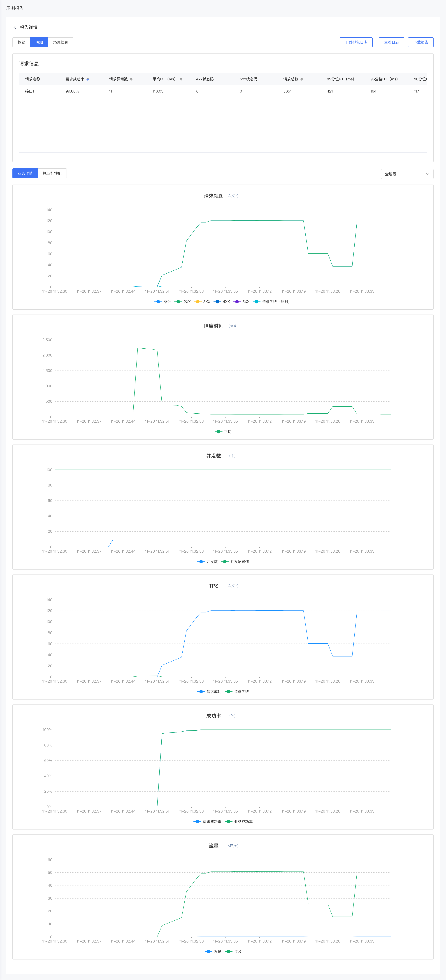Sort by 请求总数 column icon
Screen dimensions: 446x980
coord(302,79)
